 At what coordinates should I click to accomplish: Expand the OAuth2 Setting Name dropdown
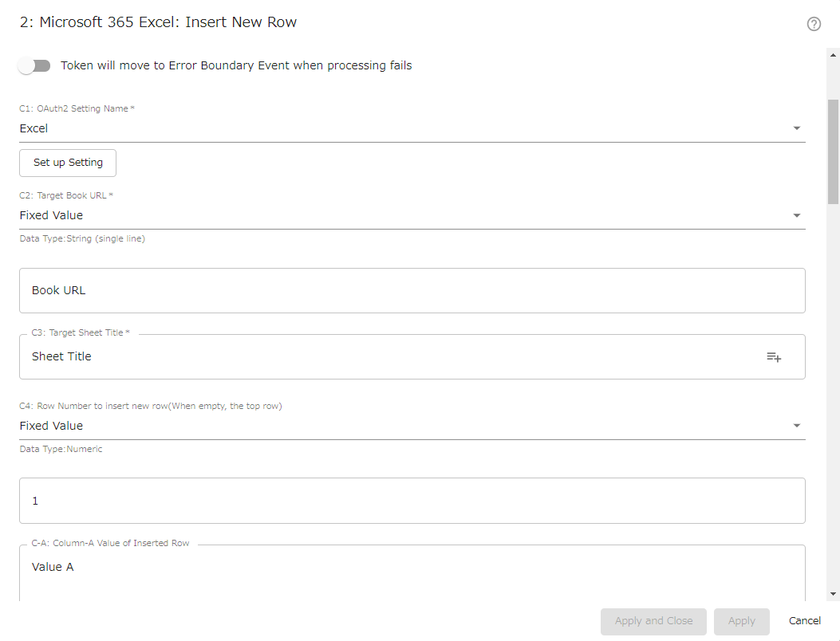tap(796, 128)
